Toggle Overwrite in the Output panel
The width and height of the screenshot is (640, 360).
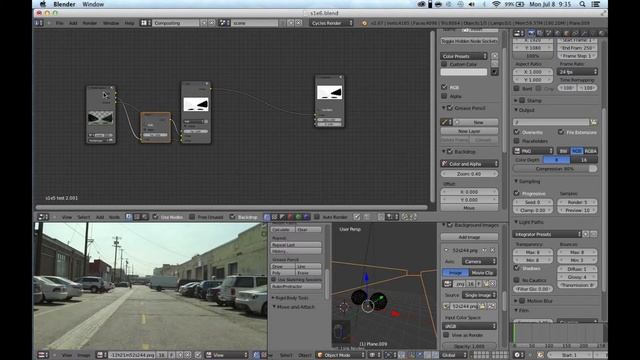click(x=516, y=132)
